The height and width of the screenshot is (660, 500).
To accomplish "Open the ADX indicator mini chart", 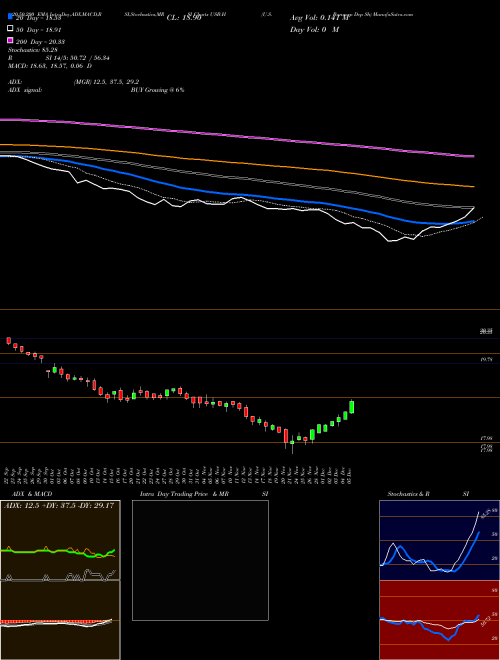I will [60, 540].
